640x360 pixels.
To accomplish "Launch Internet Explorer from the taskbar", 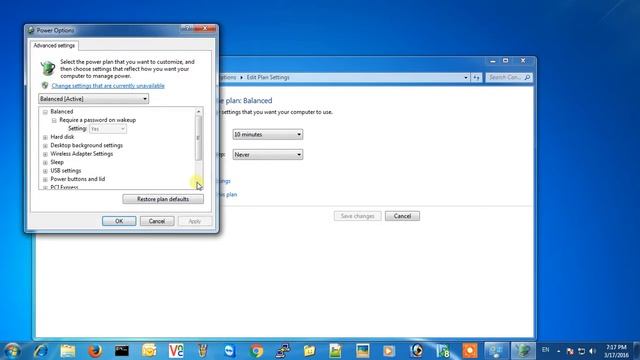I will click(x=41, y=351).
